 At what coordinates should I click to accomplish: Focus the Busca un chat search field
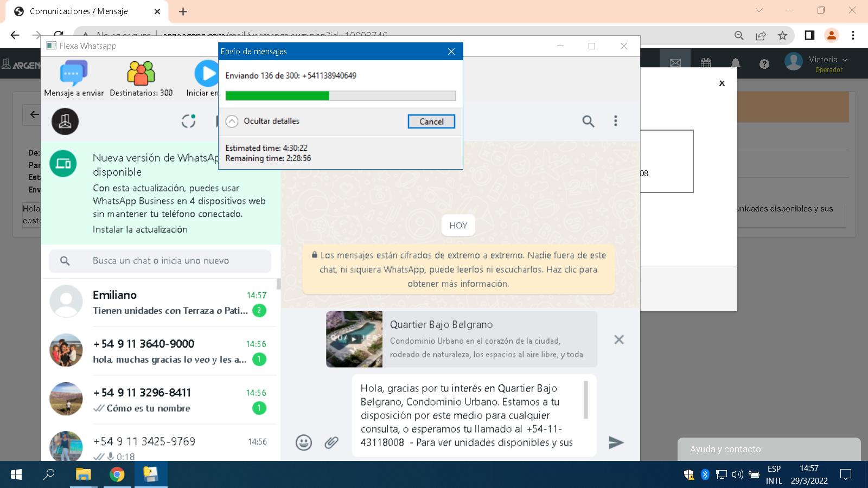click(x=160, y=261)
